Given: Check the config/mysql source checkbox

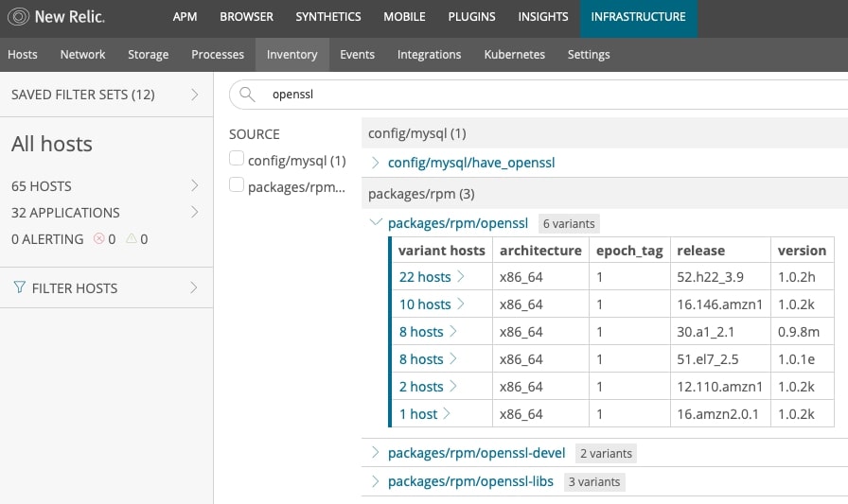Looking at the screenshot, I should [237, 160].
